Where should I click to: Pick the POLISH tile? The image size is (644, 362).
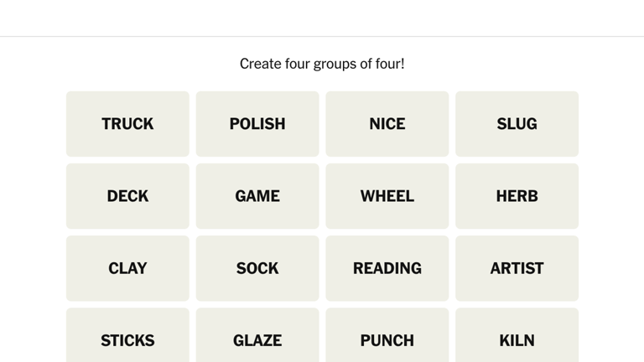pyautogui.click(x=257, y=124)
